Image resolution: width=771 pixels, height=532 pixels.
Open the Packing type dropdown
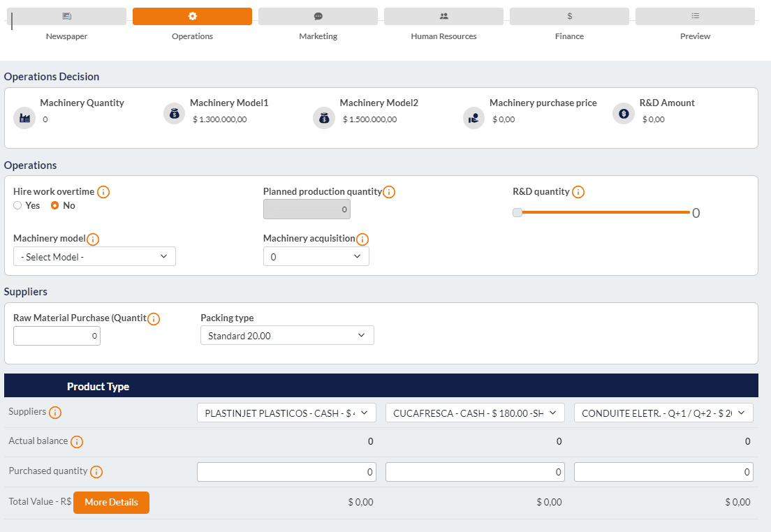[287, 336]
